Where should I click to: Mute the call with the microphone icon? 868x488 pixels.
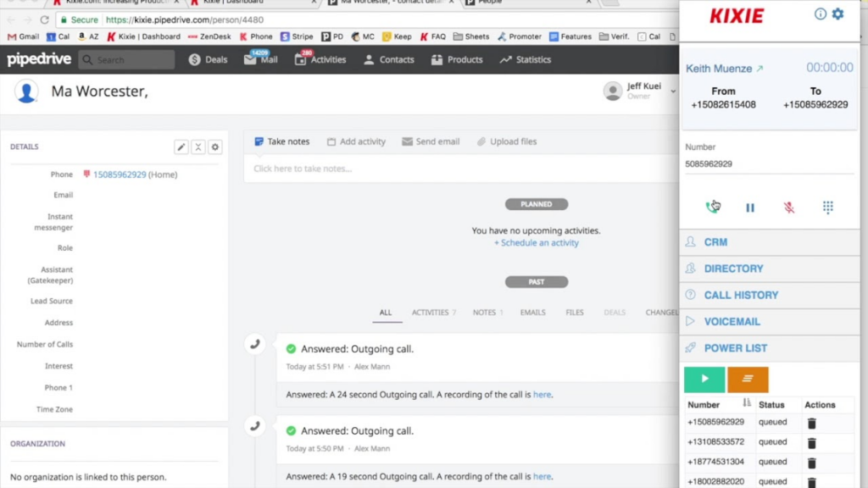(x=788, y=206)
